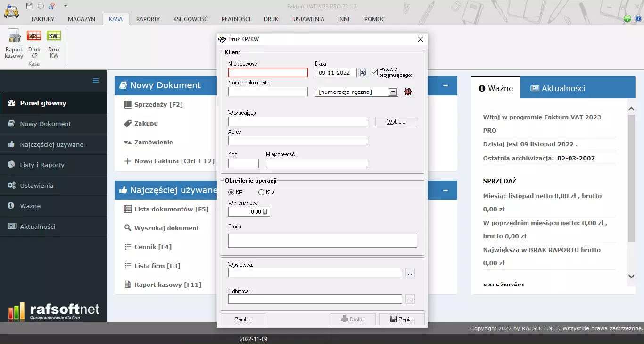The width and height of the screenshot is (644, 344).
Task: Select the KW radio button
Action: (x=261, y=193)
